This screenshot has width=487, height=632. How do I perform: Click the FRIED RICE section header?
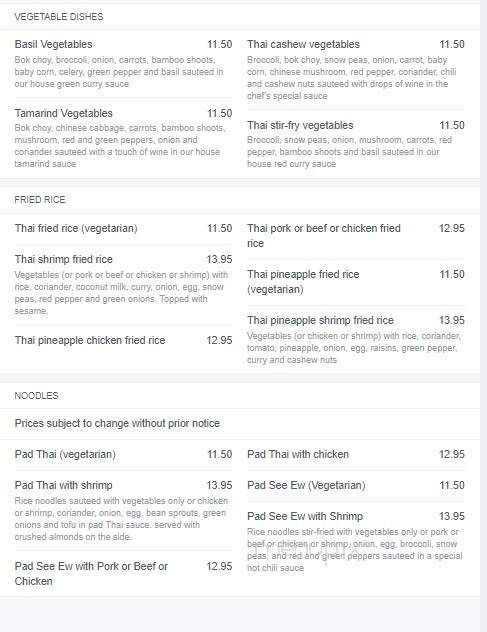[x=40, y=200]
